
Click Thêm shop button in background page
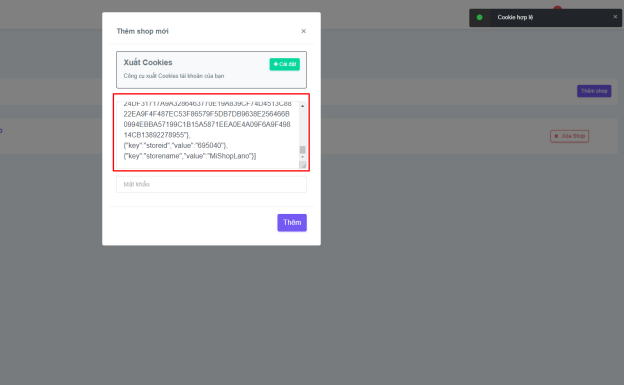tap(594, 91)
